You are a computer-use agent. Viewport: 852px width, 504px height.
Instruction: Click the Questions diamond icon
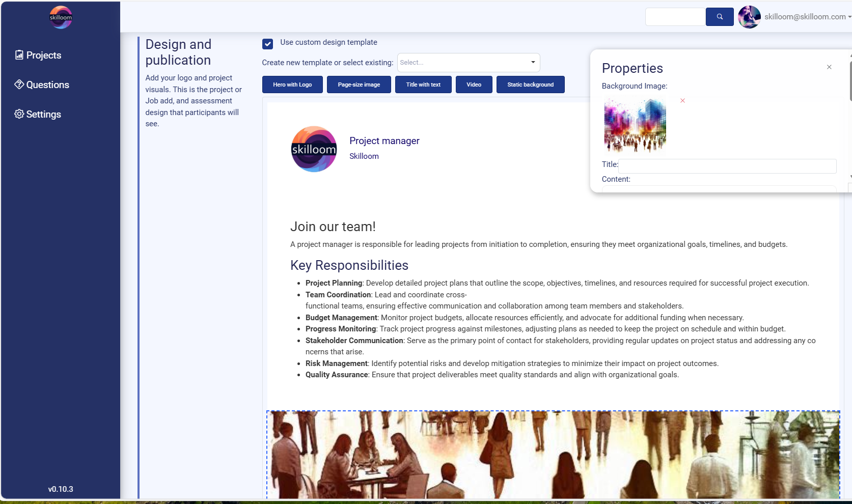click(x=19, y=85)
